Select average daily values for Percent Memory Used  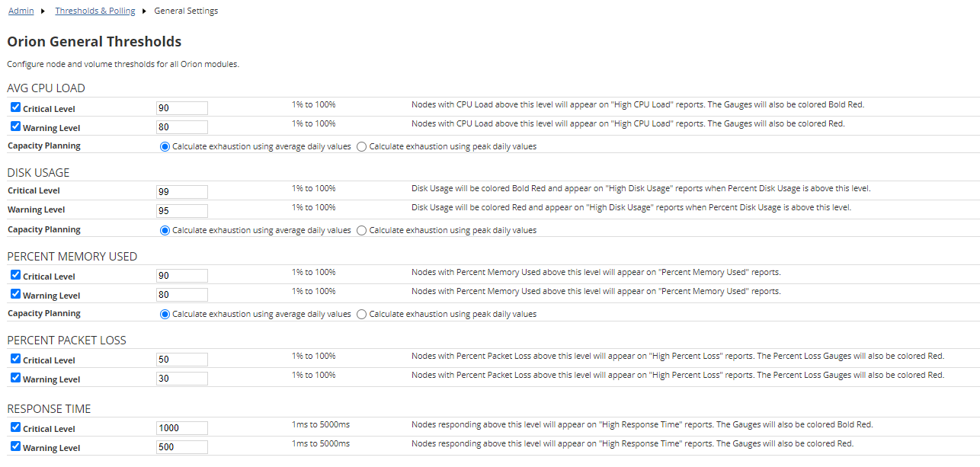pos(165,314)
